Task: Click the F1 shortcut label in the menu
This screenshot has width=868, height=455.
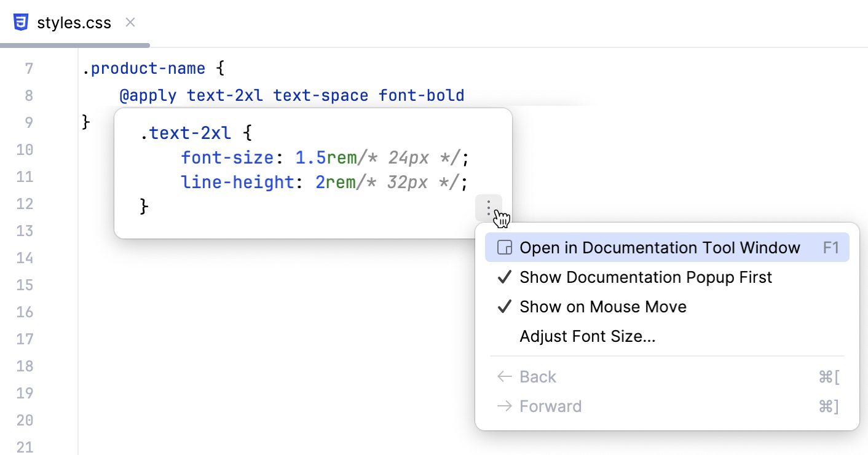Action: click(x=831, y=248)
